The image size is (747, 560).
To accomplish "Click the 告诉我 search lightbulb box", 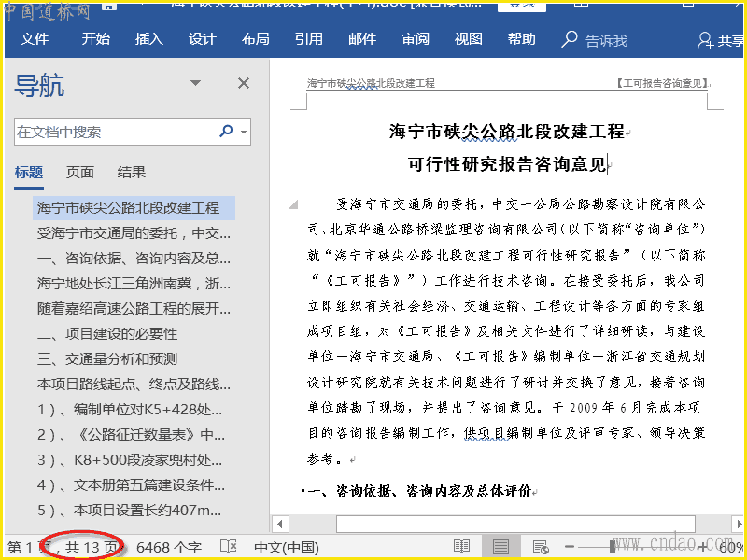I will 595,40.
